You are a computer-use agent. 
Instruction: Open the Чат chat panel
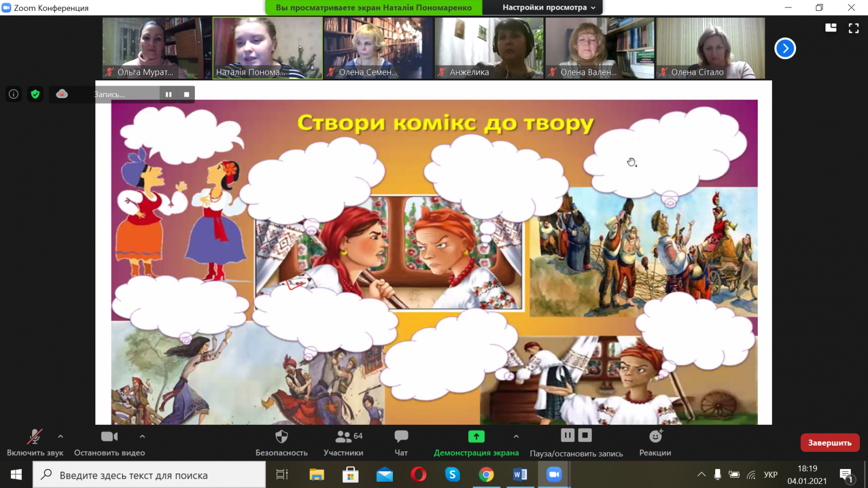tap(401, 443)
